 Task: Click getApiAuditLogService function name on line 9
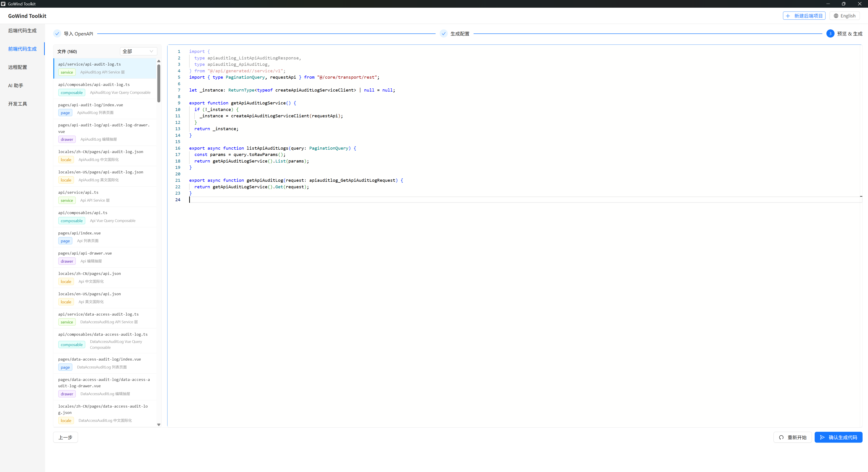pos(258,103)
